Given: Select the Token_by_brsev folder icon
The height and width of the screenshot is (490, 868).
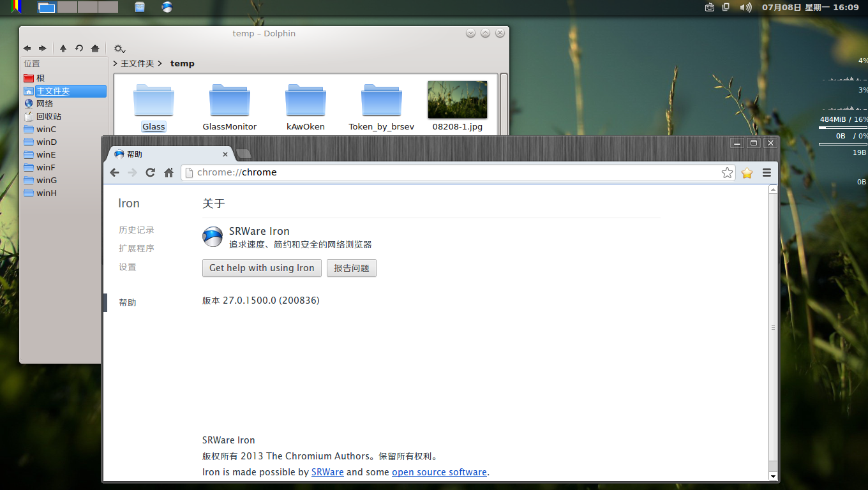Looking at the screenshot, I should pos(382,100).
